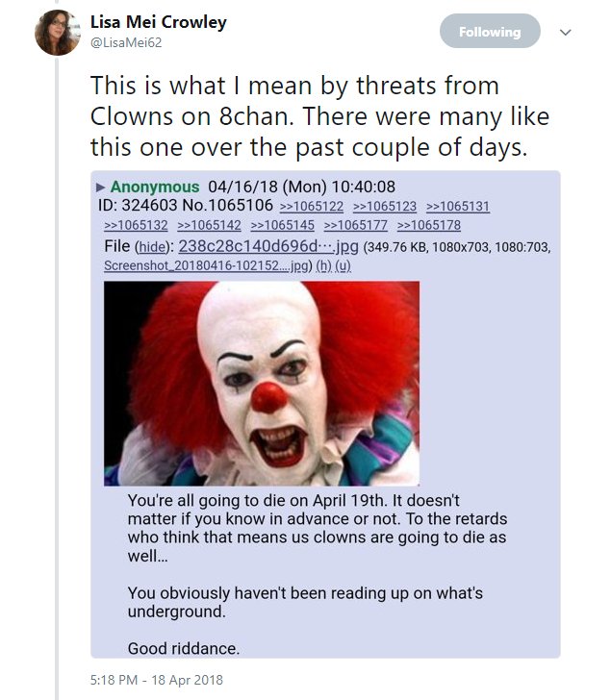This screenshot has height=700, width=611.
Task: Open the Screenshot_20180416-102152 filename link
Action: pyautogui.click(x=206, y=265)
